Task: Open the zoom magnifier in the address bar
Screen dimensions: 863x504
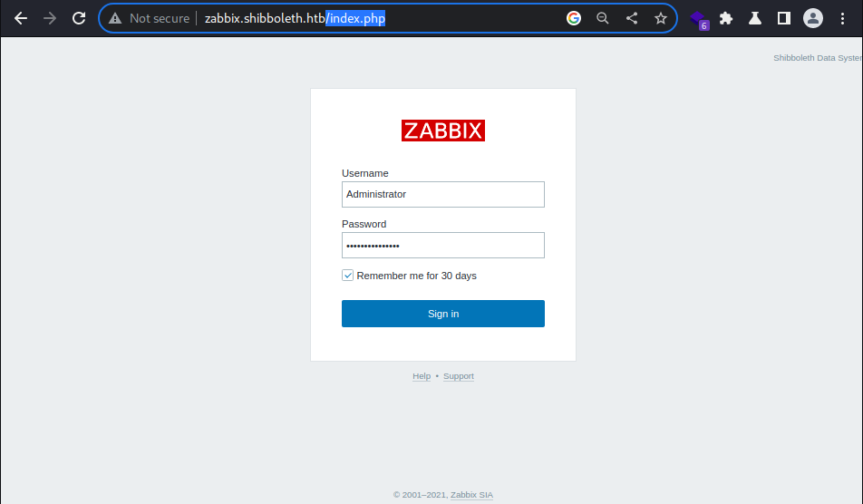Action: tap(603, 18)
